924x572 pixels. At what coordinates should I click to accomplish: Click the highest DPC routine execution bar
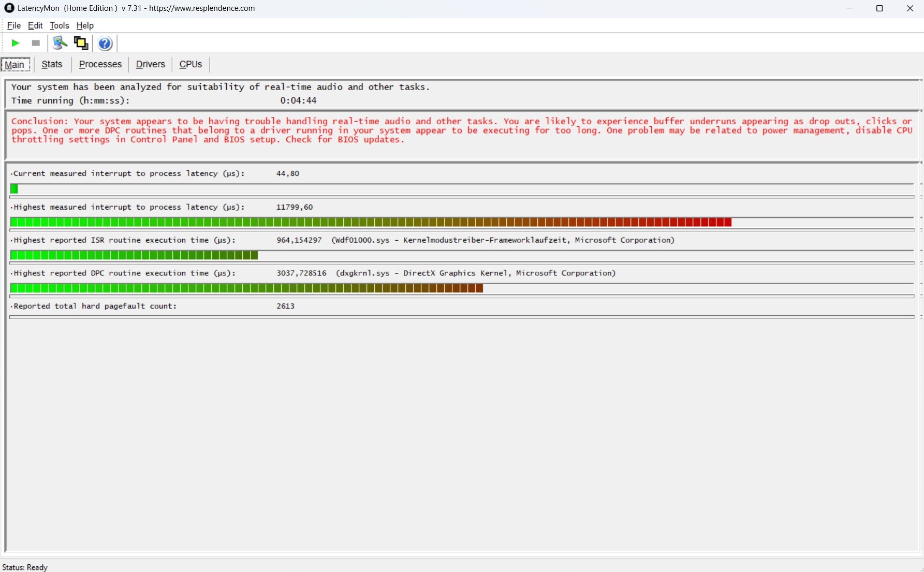pos(246,288)
